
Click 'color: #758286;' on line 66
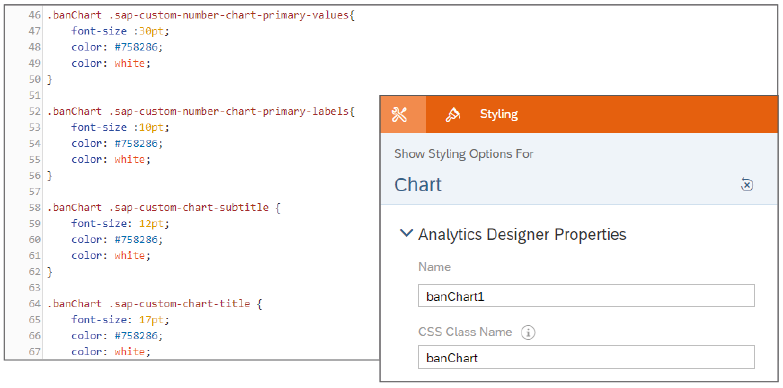coord(117,335)
